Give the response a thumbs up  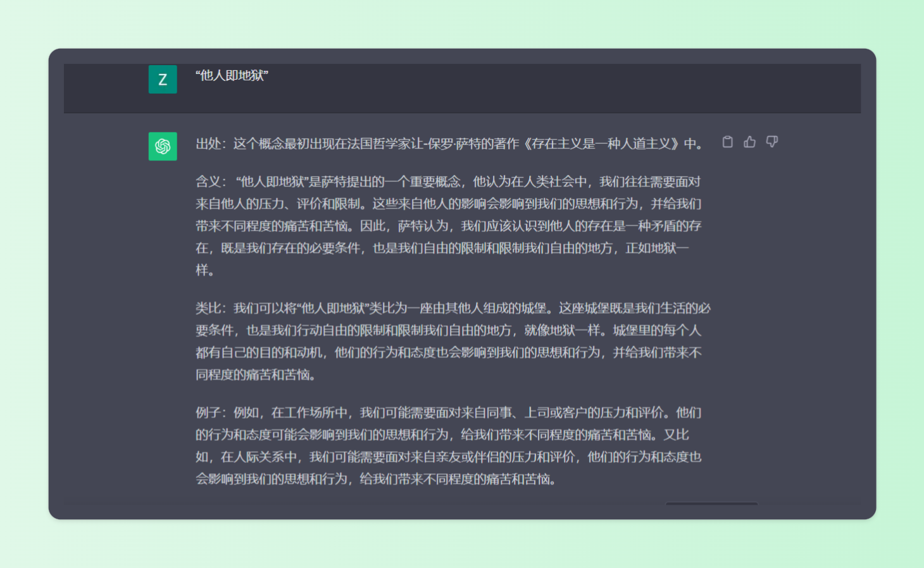(x=750, y=142)
